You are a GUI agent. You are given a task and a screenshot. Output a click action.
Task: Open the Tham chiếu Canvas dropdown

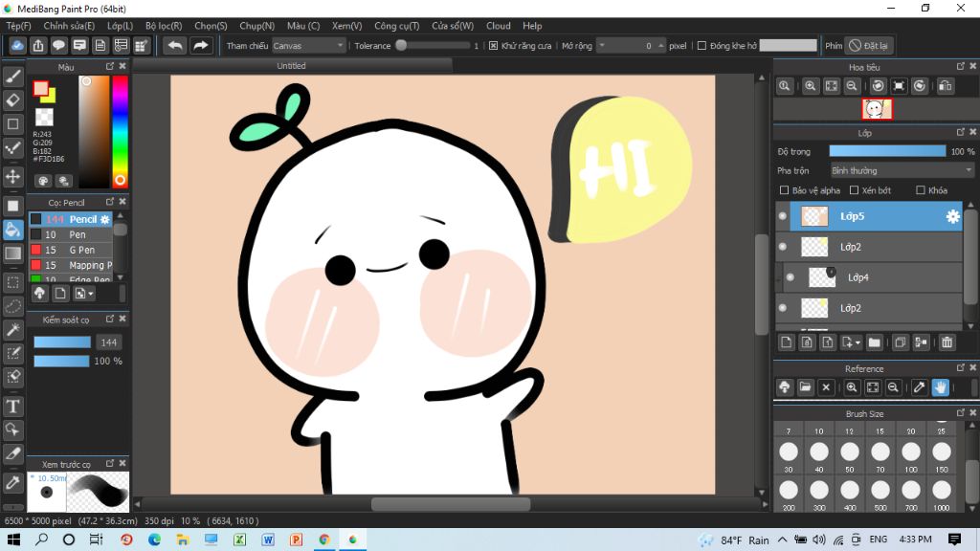309,46
